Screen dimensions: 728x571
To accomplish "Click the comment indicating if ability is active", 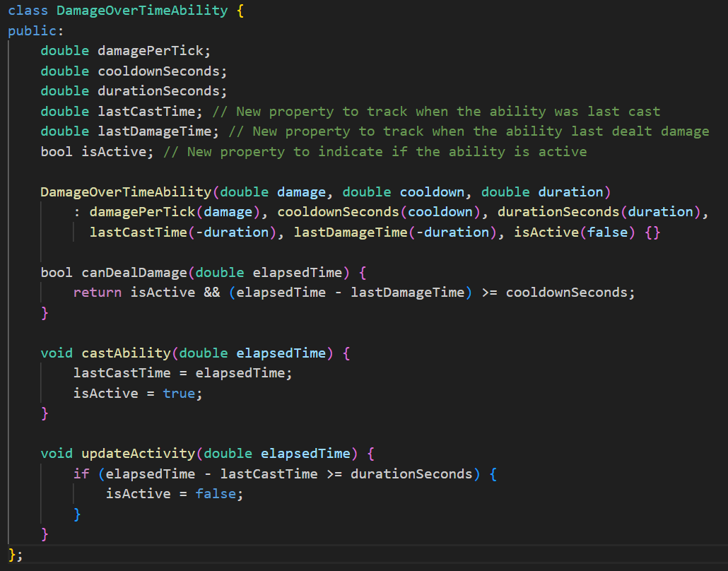I will coord(375,151).
